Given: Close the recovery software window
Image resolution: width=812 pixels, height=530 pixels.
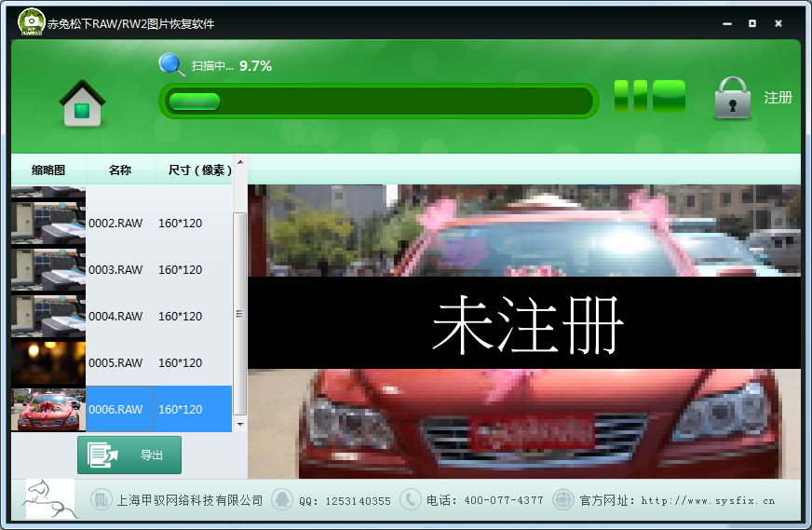Looking at the screenshot, I should (778, 23).
